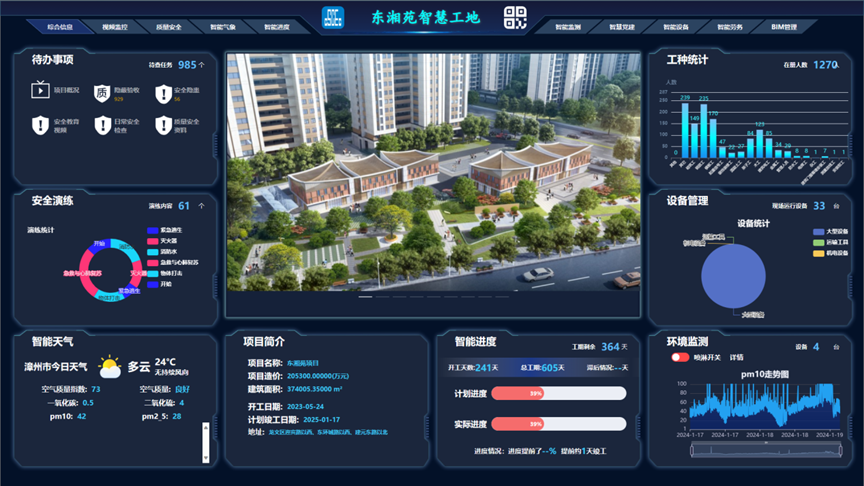This screenshot has width=864, height=486.
Task: Click the 33 running equipment count
Action: pos(819,206)
